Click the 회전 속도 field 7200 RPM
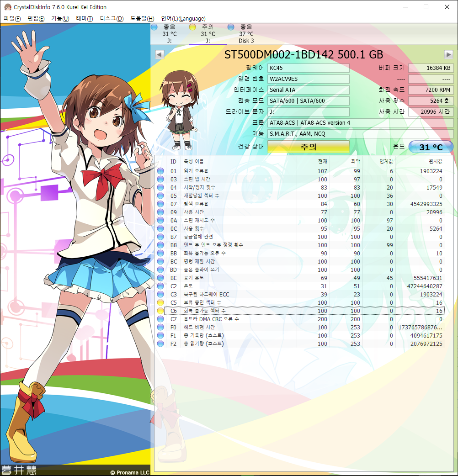 click(431, 90)
